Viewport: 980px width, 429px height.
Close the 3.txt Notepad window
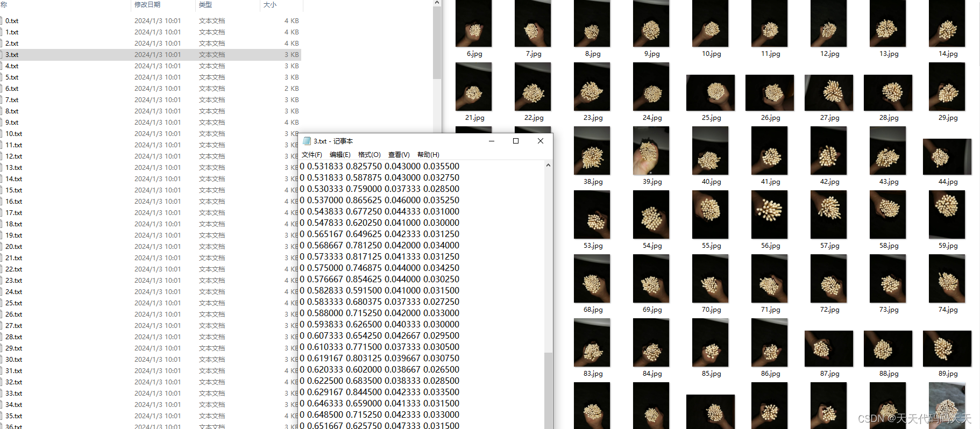(x=541, y=141)
